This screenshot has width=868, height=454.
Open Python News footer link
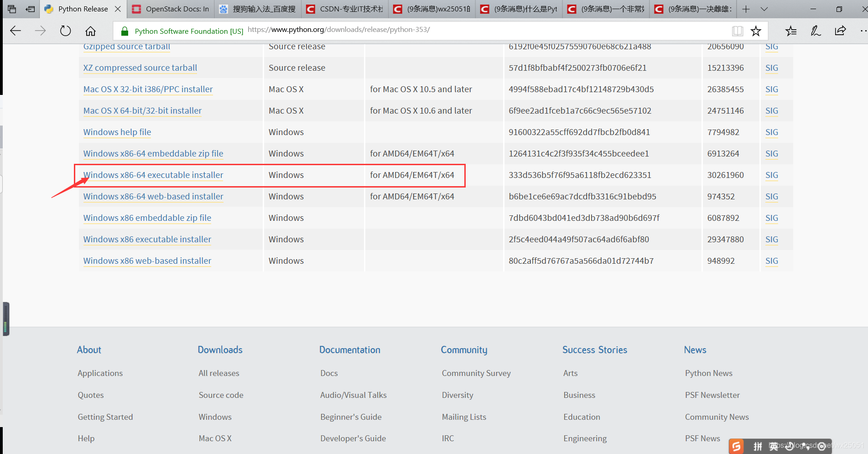[708, 373]
